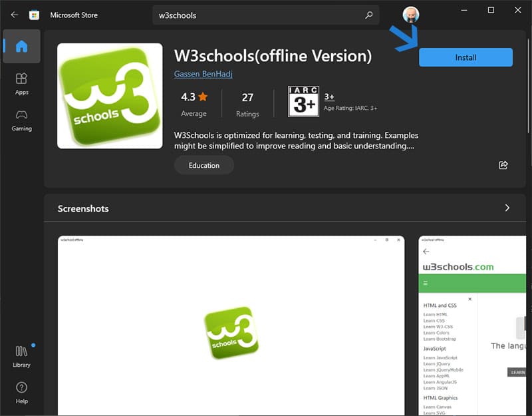Screen dimensions: 532x416
Task: Go back using the back arrow
Action: click(x=14, y=15)
